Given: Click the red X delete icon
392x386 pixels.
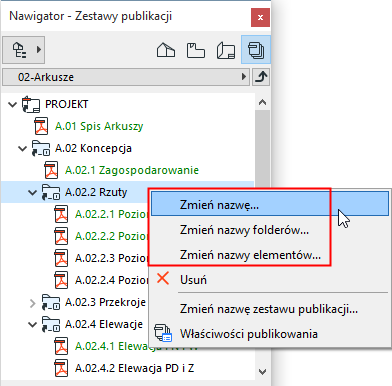Looking at the screenshot, I should coord(163,278).
